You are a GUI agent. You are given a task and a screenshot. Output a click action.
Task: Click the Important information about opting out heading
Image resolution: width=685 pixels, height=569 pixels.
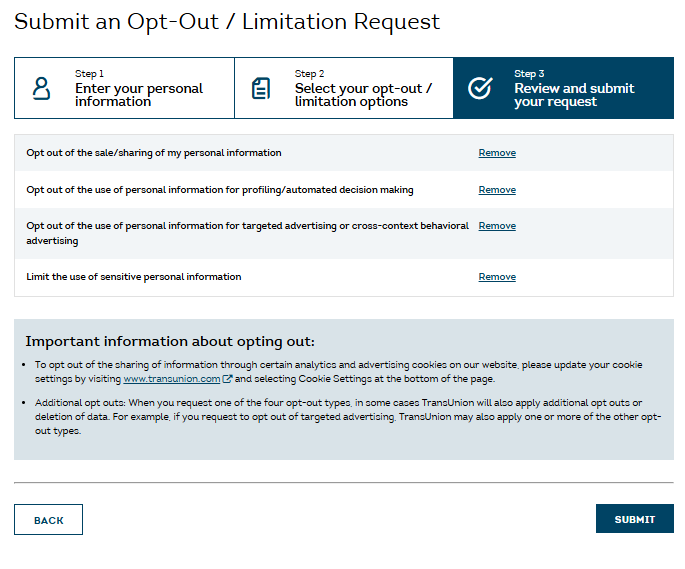click(170, 341)
